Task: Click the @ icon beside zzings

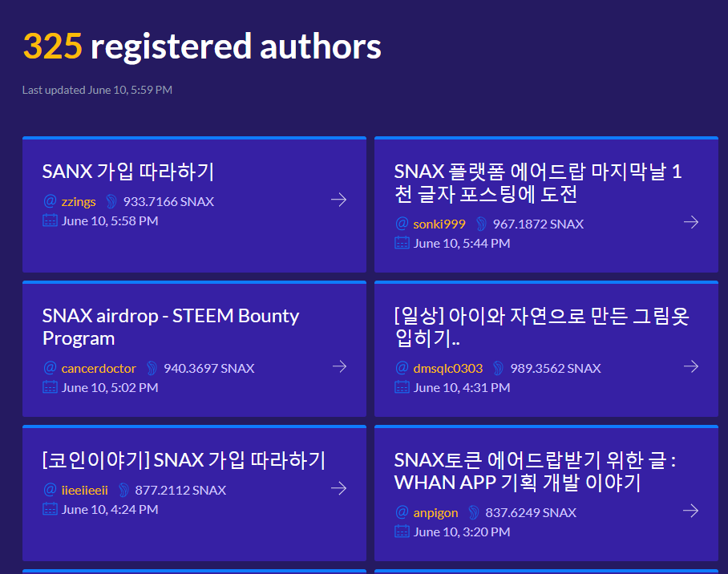Action: (x=50, y=201)
